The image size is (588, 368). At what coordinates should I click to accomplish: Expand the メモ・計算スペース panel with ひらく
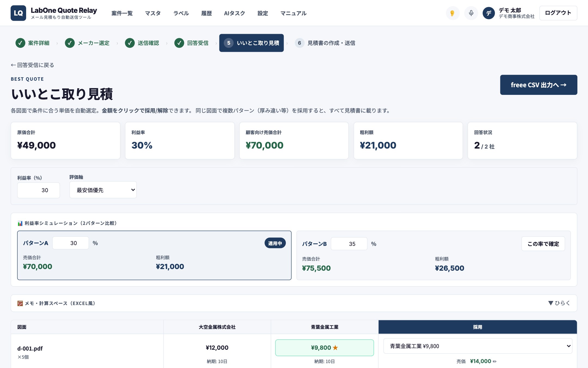point(559,303)
